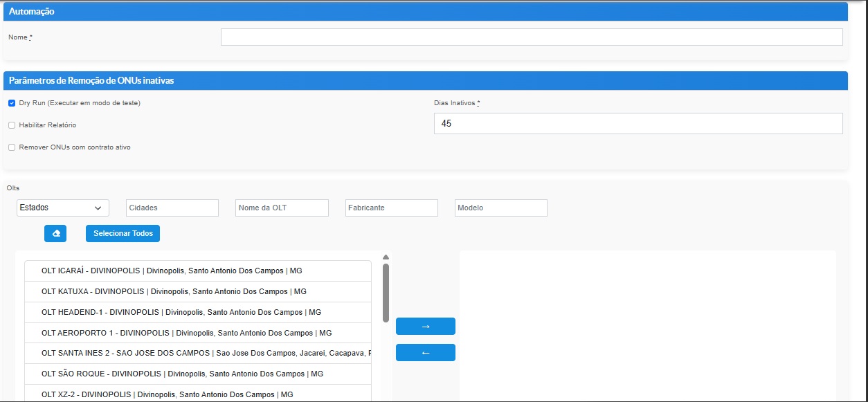
Task: Click the Fabricante filter field
Action: point(391,208)
